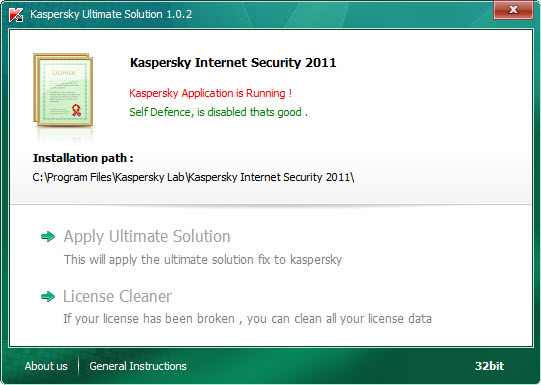Click description 'If your license has been broken'
This screenshot has width=541, height=385.
click(x=247, y=318)
